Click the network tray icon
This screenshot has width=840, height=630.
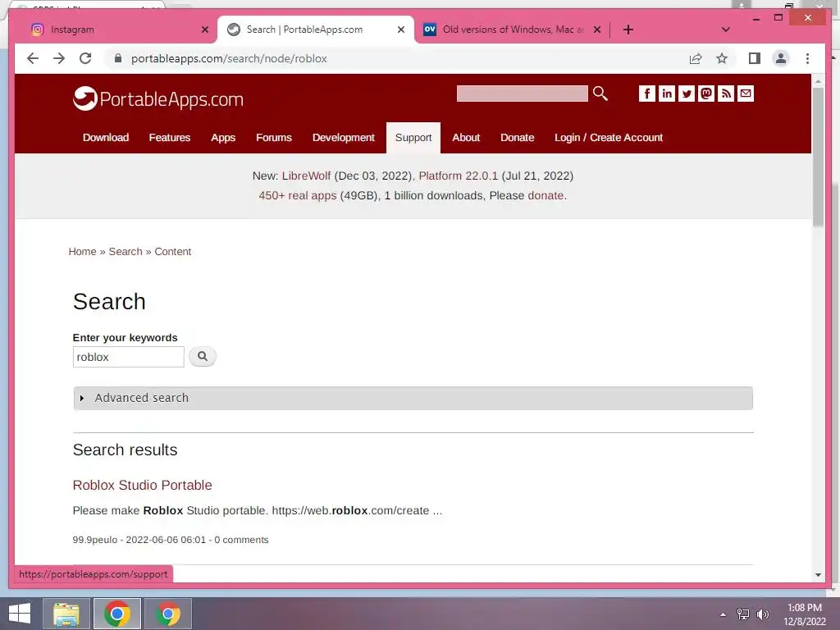(743, 614)
